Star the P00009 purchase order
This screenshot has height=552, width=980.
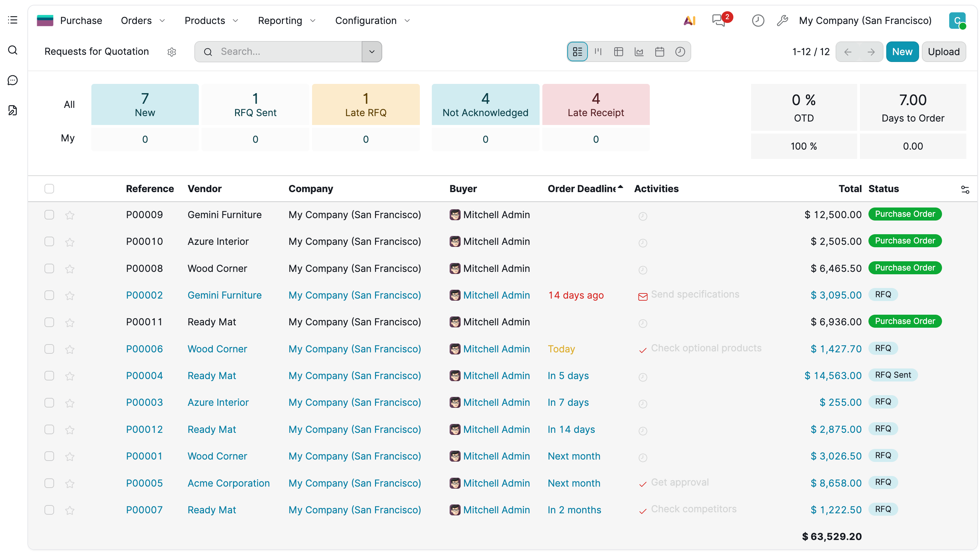[69, 215]
